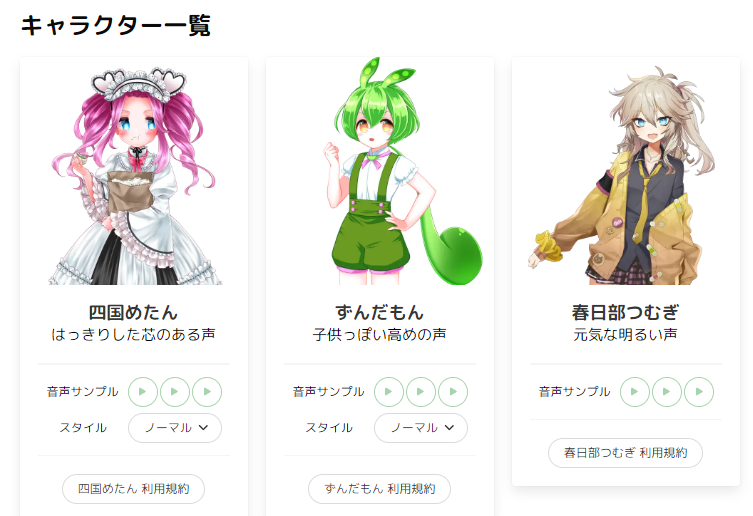Play third voice sample for 四国めたん
753x516 pixels.
[x=207, y=392]
